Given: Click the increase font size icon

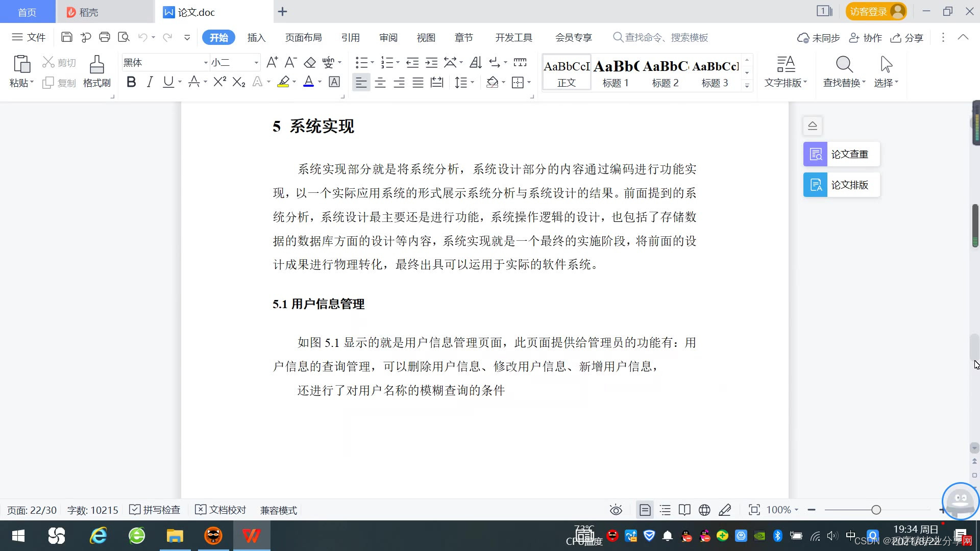Looking at the screenshot, I should tap(272, 63).
